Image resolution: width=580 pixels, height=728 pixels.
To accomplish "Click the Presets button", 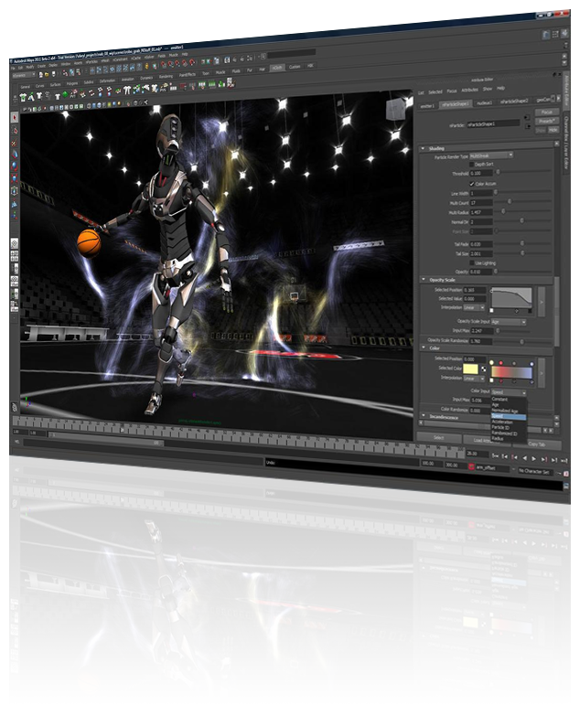I will 546,121.
